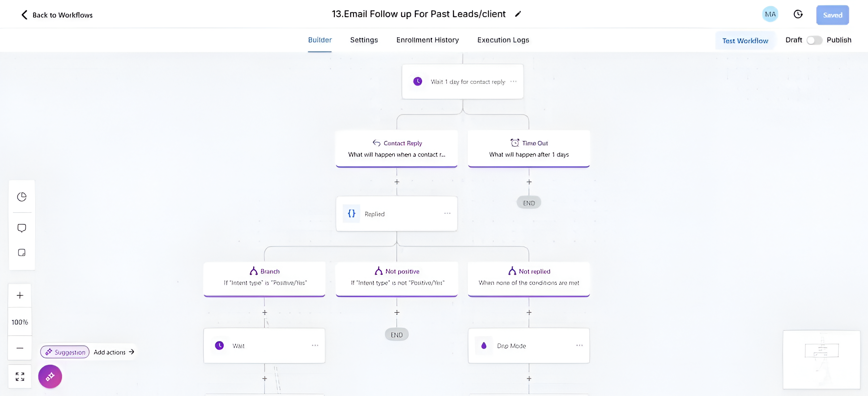
Task: Zoom out with the minus icon
Action: pyautogui.click(x=20, y=348)
